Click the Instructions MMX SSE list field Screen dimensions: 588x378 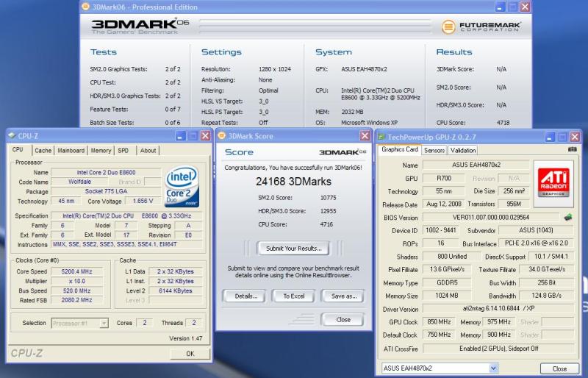(x=127, y=244)
